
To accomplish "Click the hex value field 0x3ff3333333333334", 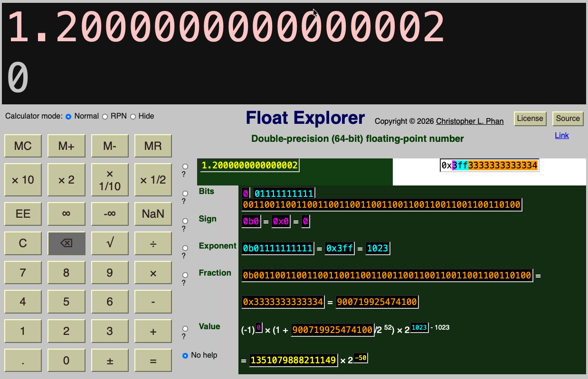I will coord(489,166).
